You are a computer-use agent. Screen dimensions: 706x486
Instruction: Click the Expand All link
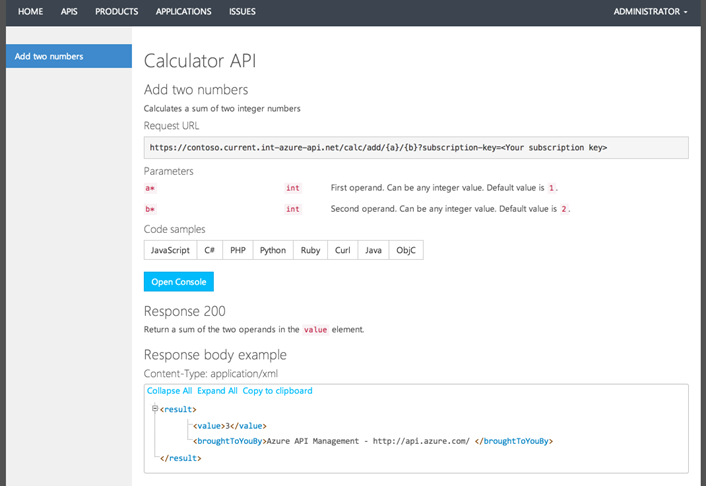(217, 391)
